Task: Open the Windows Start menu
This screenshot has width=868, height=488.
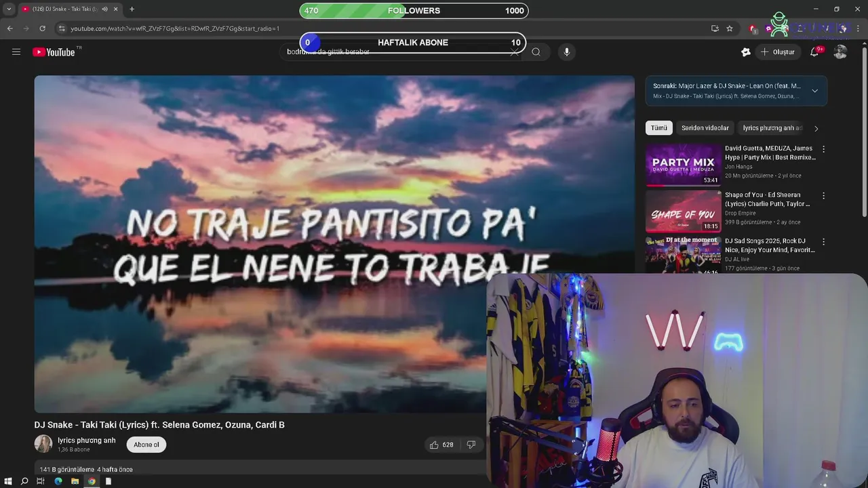Action: [x=9, y=481]
